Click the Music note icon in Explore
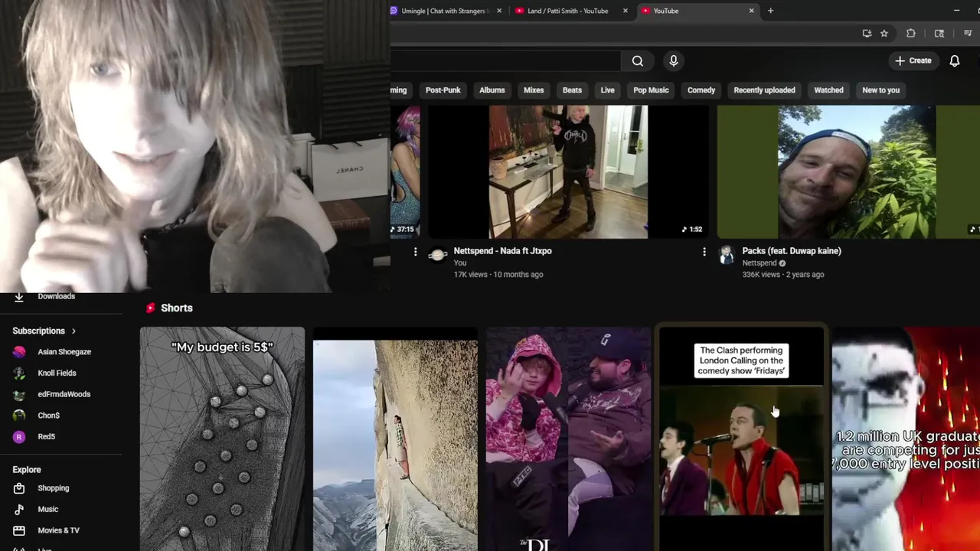Viewport: 980px width, 551px height. [19, 509]
